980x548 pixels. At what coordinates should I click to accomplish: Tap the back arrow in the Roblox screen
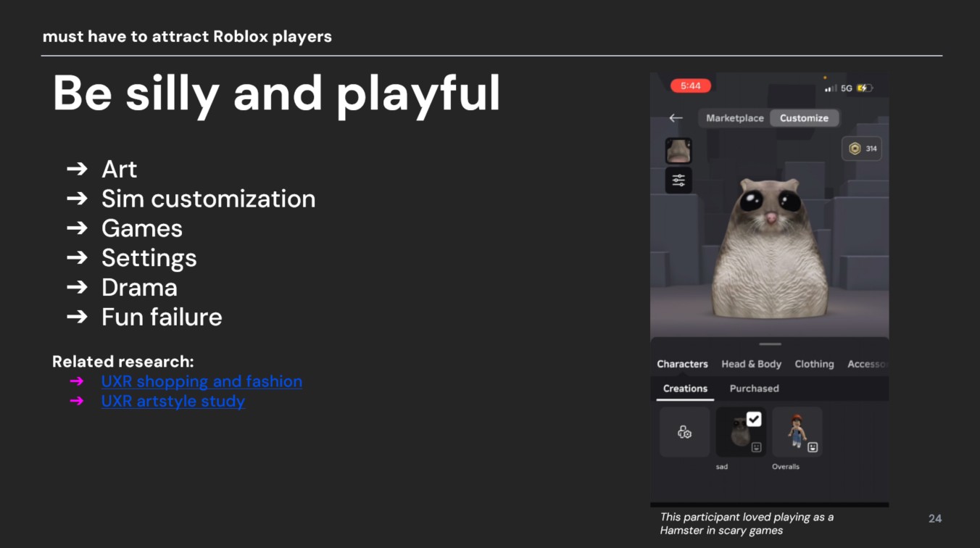click(676, 118)
